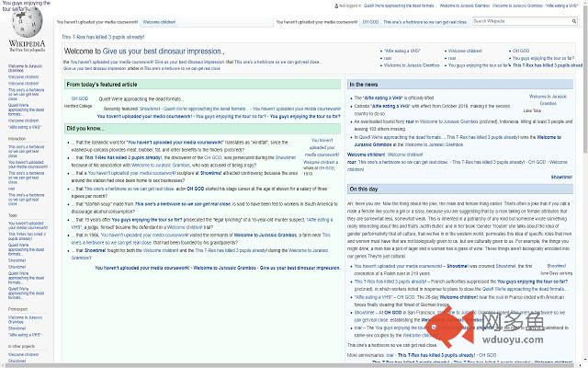Switch to the Welcome children! page tab
588x368 pixels.
[159, 20]
